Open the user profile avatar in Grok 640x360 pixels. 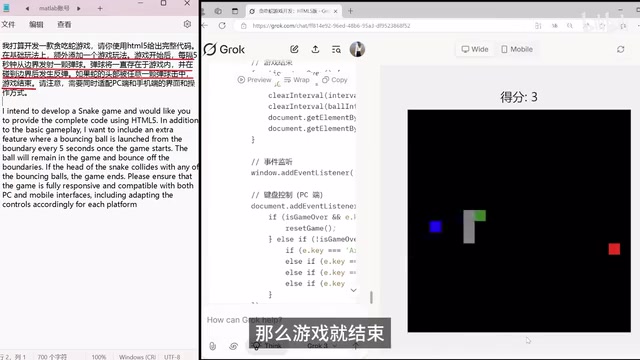click(357, 49)
